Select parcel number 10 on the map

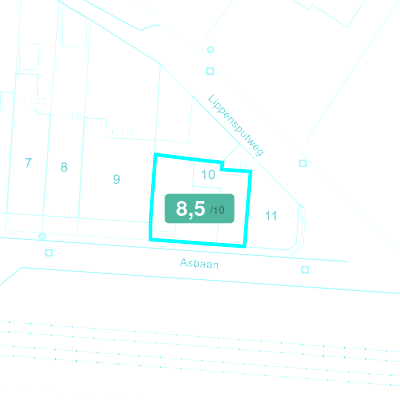pos(208,175)
